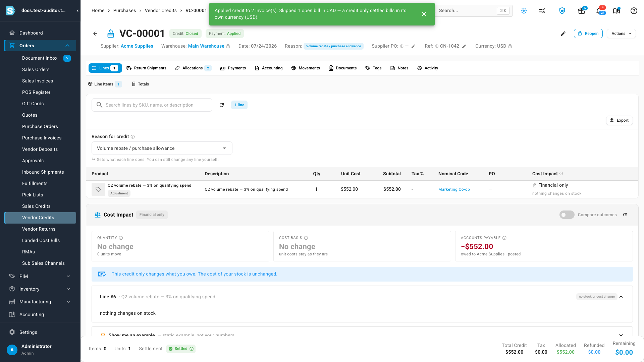Open the Acme Supplies supplier link
The height and width of the screenshot is (362, 644).
click(137, 46)
